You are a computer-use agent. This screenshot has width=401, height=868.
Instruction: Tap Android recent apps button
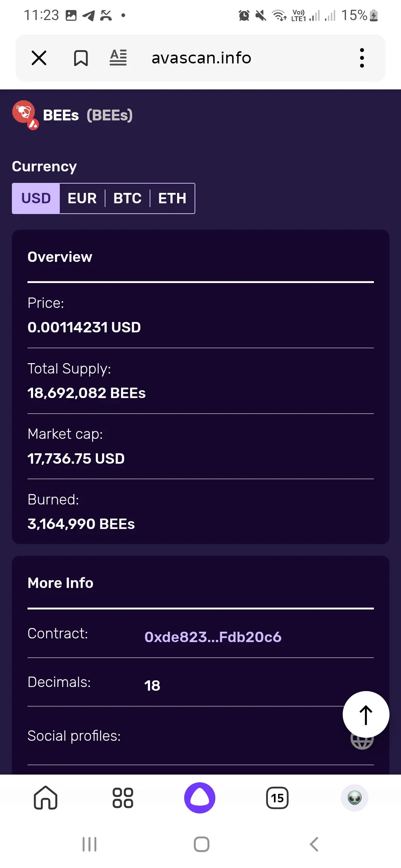pyautogui.click(x=89, y=844)
